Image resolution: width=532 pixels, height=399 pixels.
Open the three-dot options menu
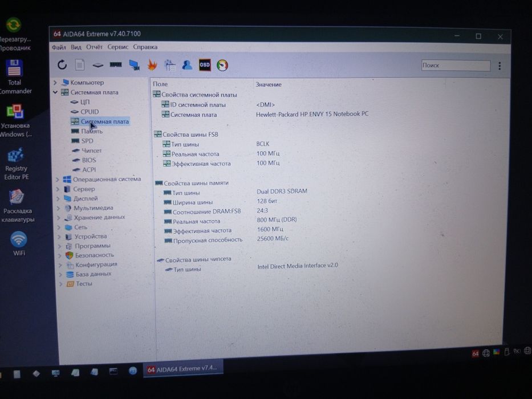[499, 66]
